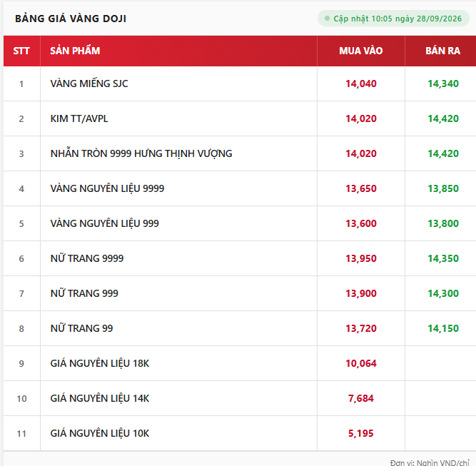Click the 'BẢNG GIÁ VÀNG DOJI' title
This screenshot has height=466, width=476.
[x=71, y=19]
